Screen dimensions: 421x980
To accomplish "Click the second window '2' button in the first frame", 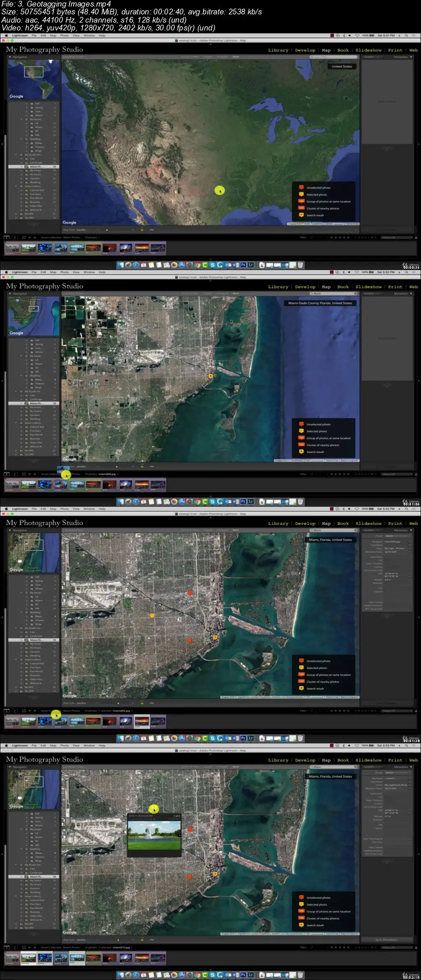I will (14, 237).
